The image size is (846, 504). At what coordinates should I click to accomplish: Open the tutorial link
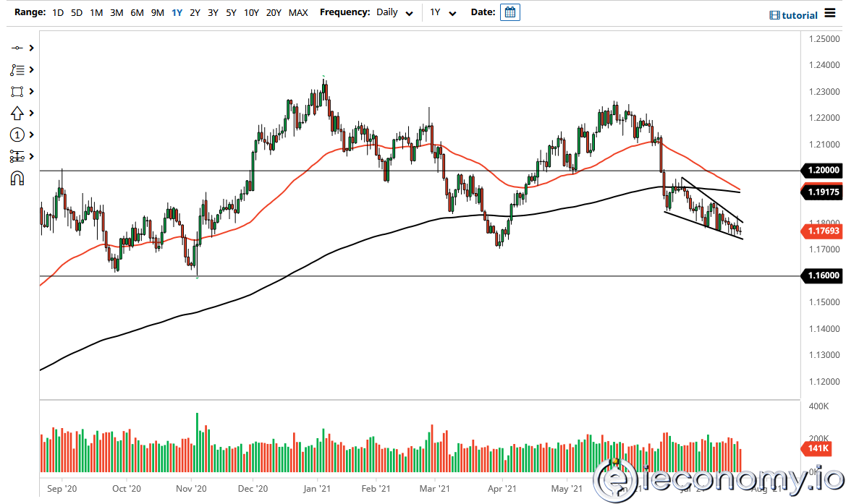point(793,12)
